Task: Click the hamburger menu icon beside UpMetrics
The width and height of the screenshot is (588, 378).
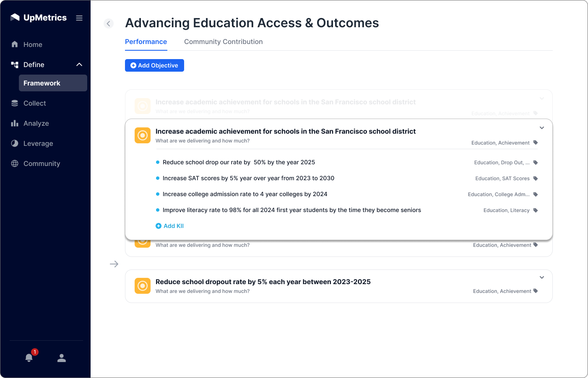Action: pos(79,18)
